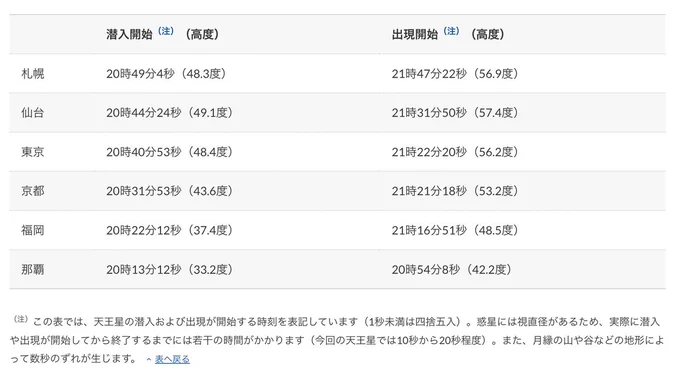
Task: Click cell 20時49分4秒（48.3度）
Action: 167,74
